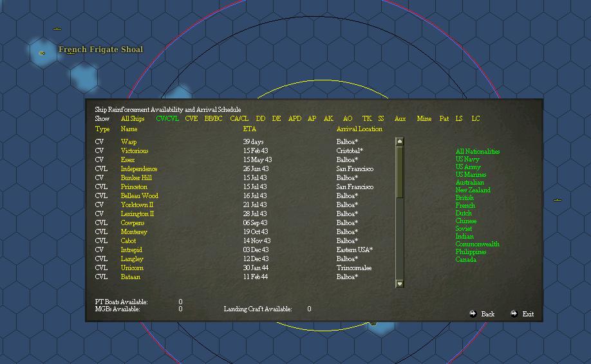Select All Nationalities filter
The image size is (591, 364).
pyautogui.click(x=478, y=151)
